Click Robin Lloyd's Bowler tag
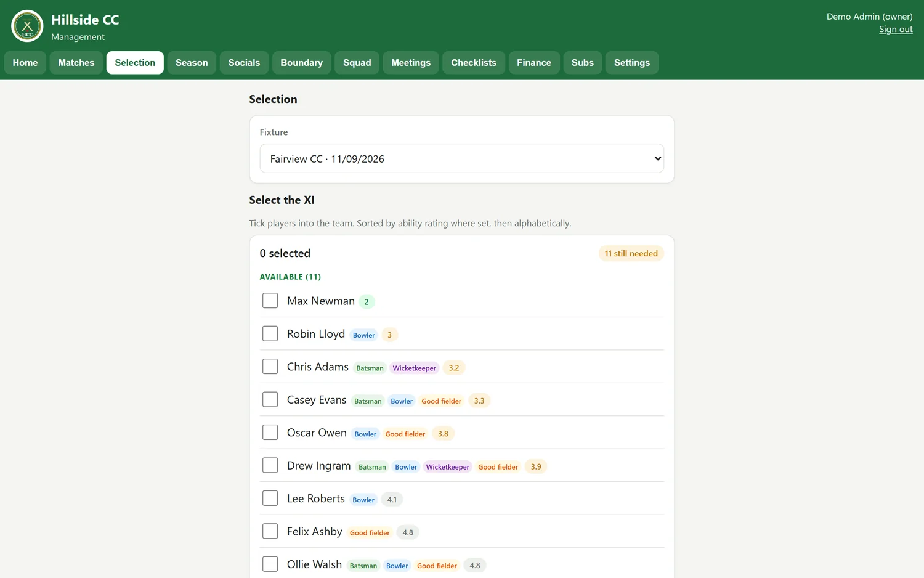The height and width of the screenshot is (578, 924). pos(364,335)
